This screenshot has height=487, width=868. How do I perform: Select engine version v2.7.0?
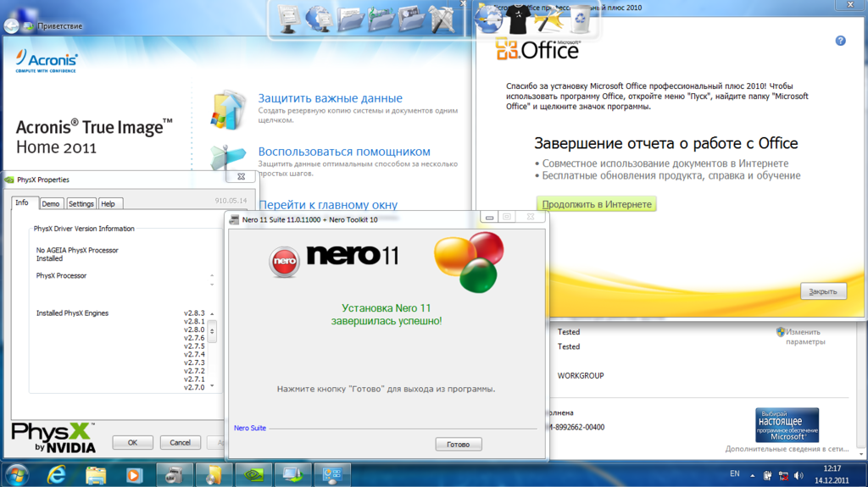click(x=194, y=387)
